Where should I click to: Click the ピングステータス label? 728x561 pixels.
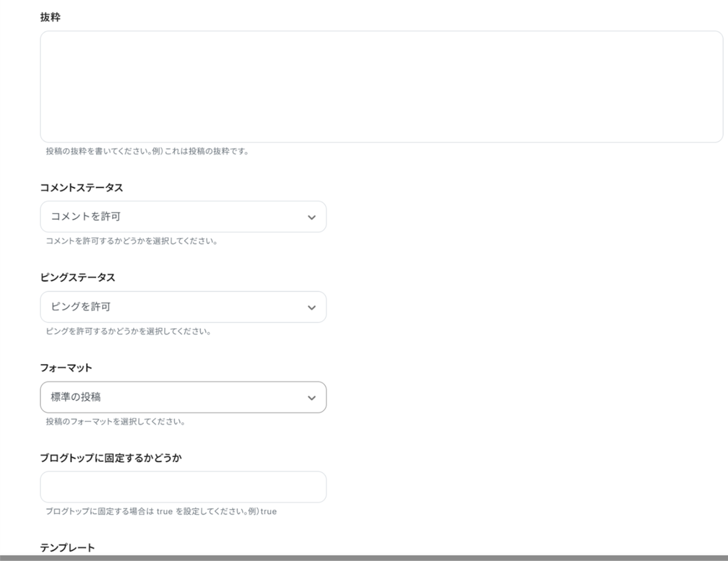[x=77, y=278]
